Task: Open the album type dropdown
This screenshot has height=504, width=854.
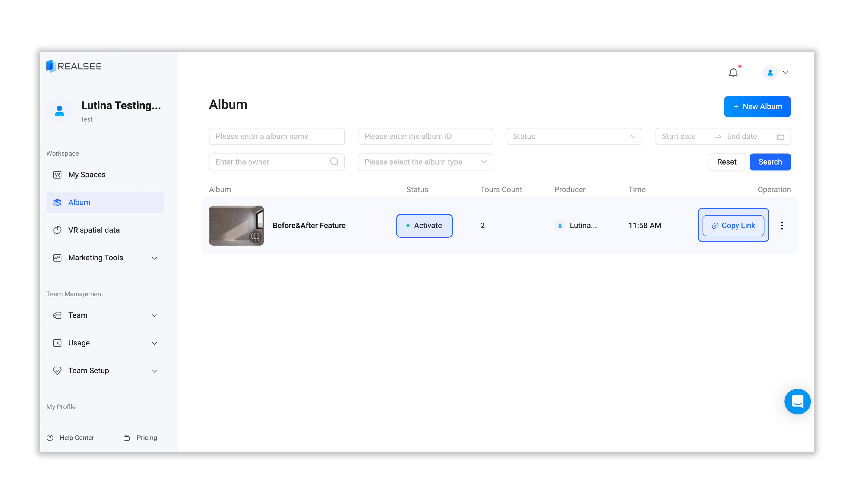Action: [425, 162]
